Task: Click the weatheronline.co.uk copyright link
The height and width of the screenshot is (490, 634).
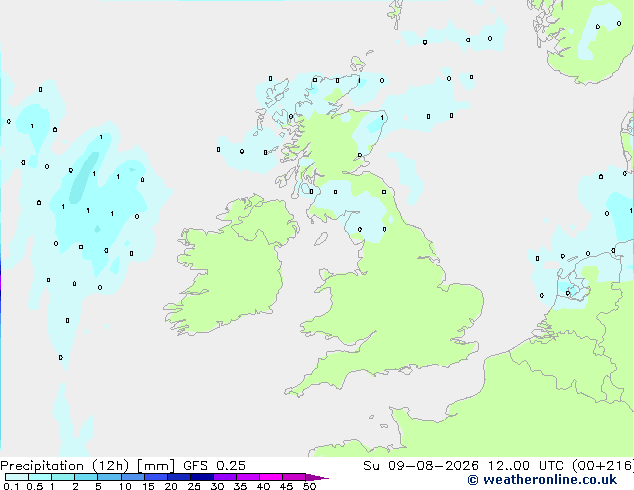Action: pos(542,480)
